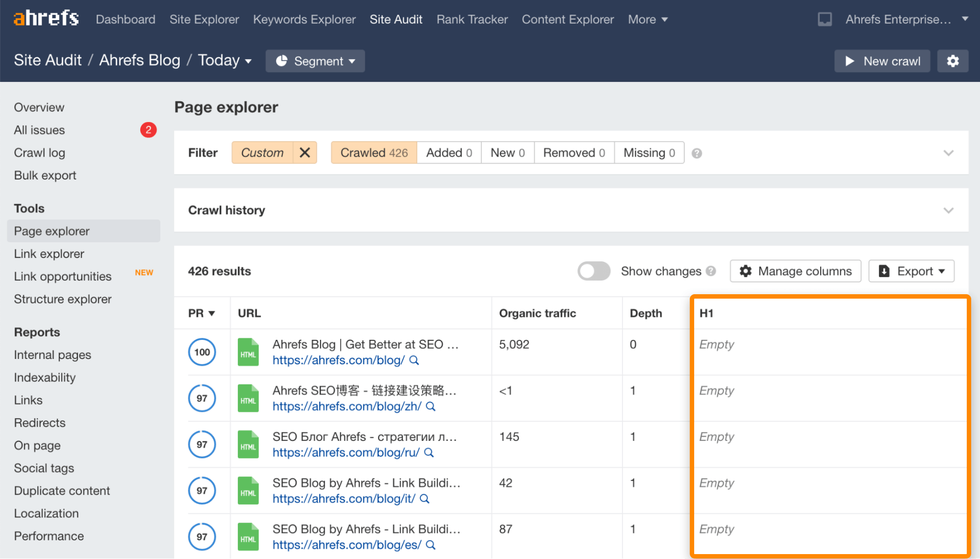
Task: Open the Manage columns button
Action: (795, 271)
